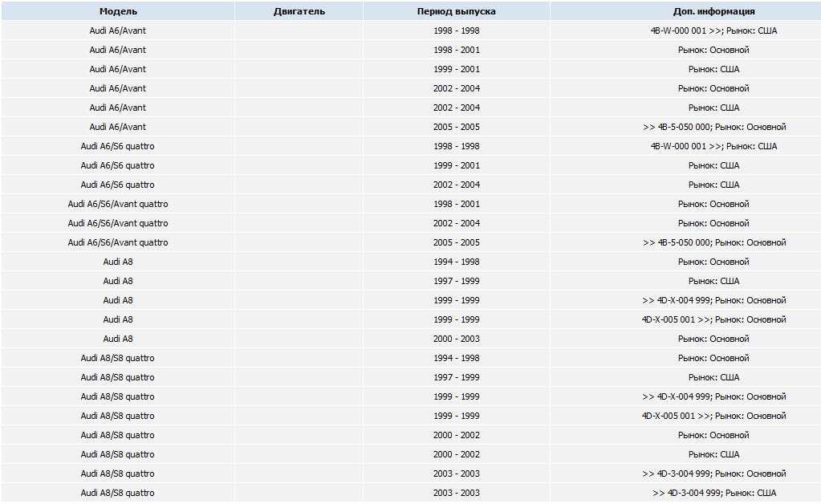Click Audi A6/S6/Avant quattro model dated 1998 - 2001
Viewport: 821px width, 504px height.
[118, 204]
